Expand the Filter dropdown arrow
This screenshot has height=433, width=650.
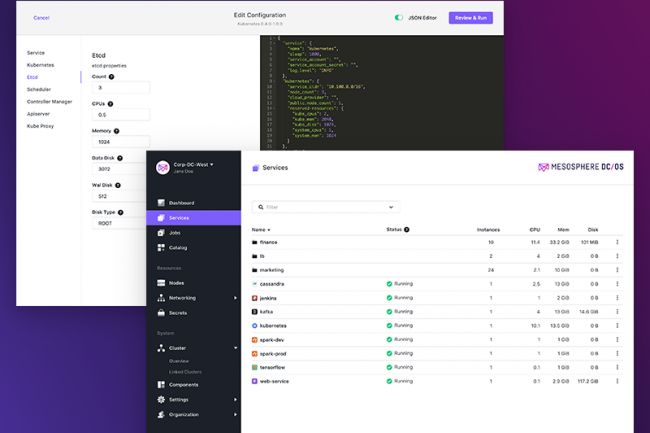pos(391,207)
